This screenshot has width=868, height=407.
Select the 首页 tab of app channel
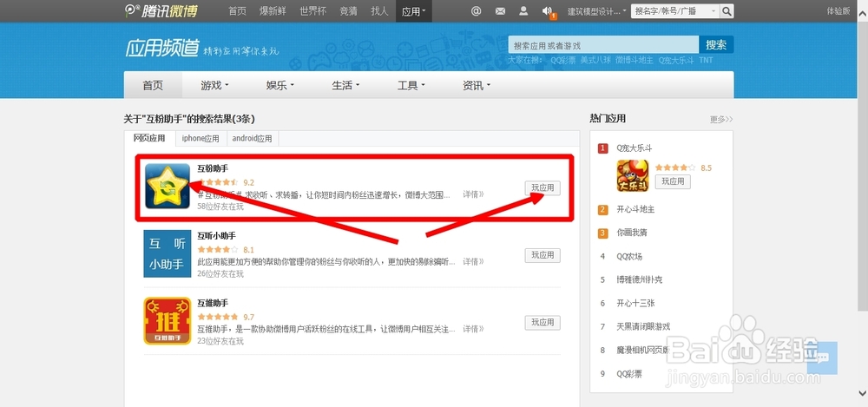pos(153,85)
